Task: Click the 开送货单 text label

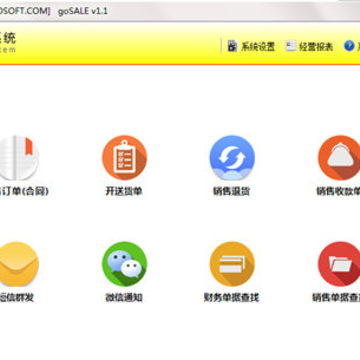Action: [124, 191]
